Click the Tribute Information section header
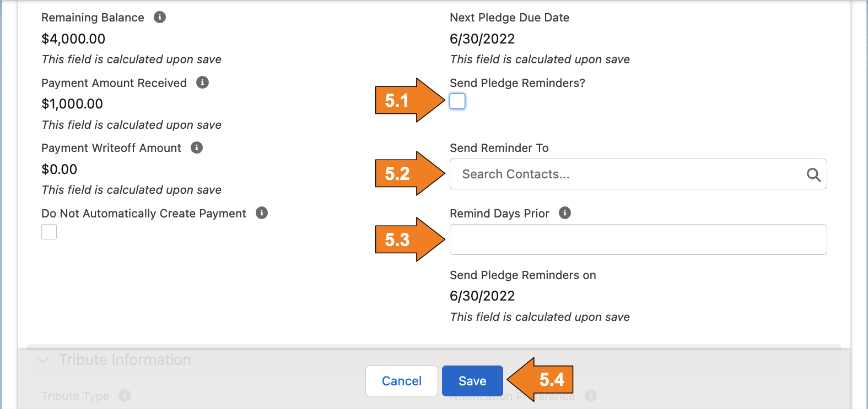The image size is (868, 409). pyautogui.click(x=125, y=360)
